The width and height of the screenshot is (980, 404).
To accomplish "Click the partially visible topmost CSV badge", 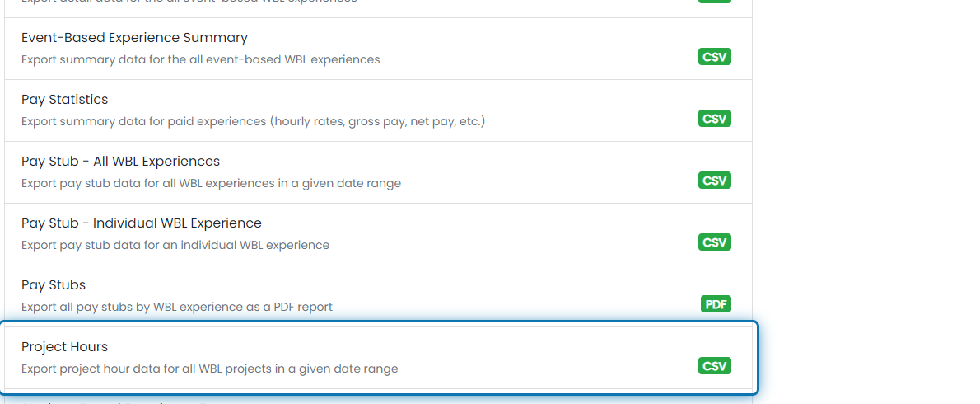I will coord(714,2).
